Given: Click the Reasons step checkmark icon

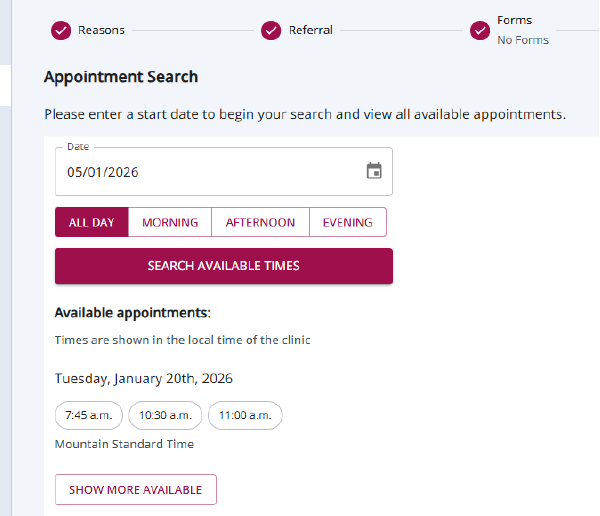Looking at the screenshot, I should (61, 30).
